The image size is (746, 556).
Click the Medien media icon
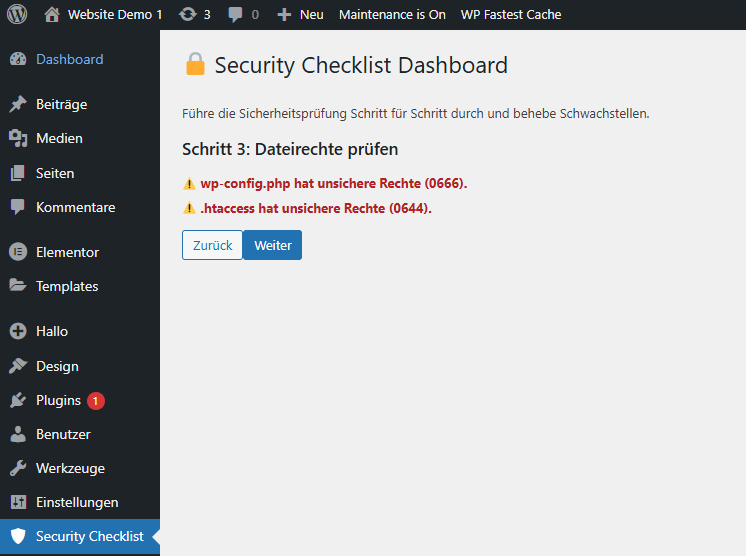click(18, 138)
